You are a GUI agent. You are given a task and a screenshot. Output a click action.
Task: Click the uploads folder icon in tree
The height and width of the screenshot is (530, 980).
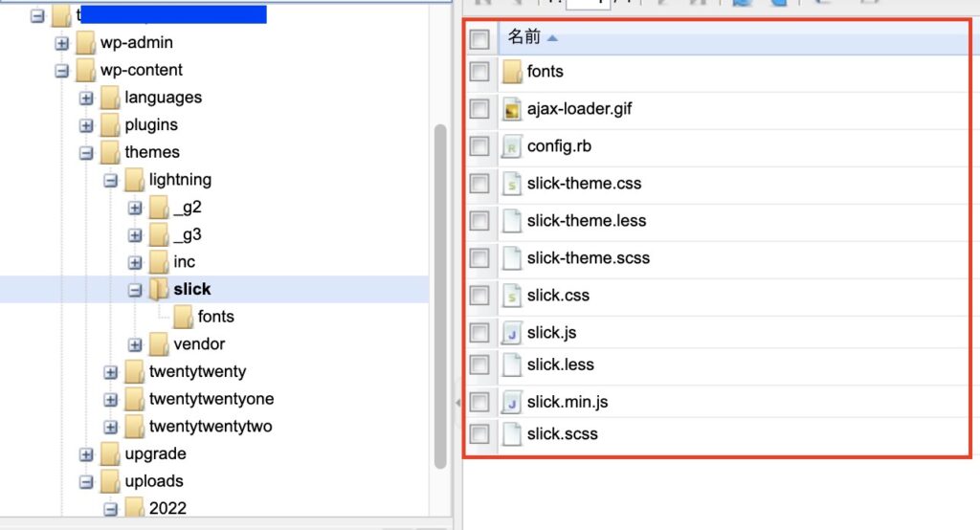[x=109, y=481]
